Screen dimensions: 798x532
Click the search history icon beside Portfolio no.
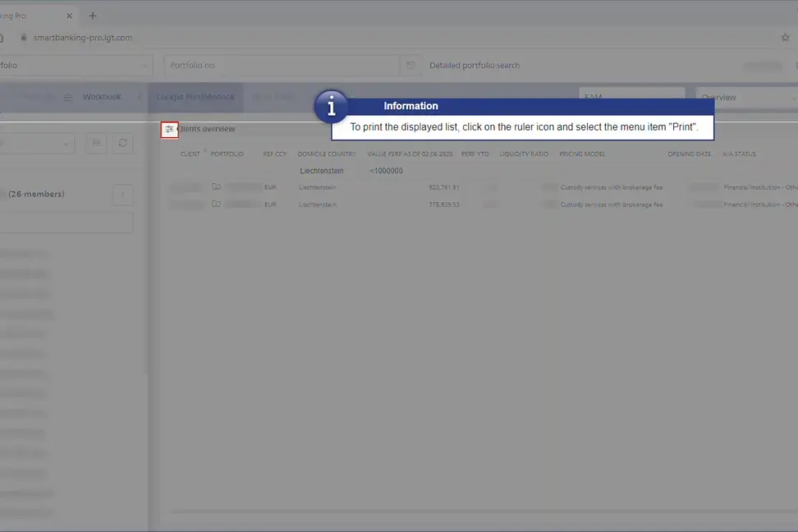410,66
